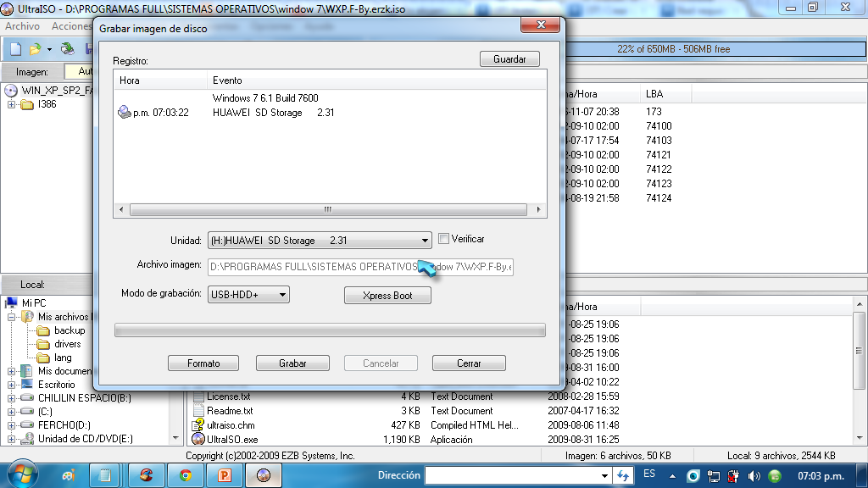Open the Archivo menu
This screenshot has height=488, width=868.
pos(23,26)
